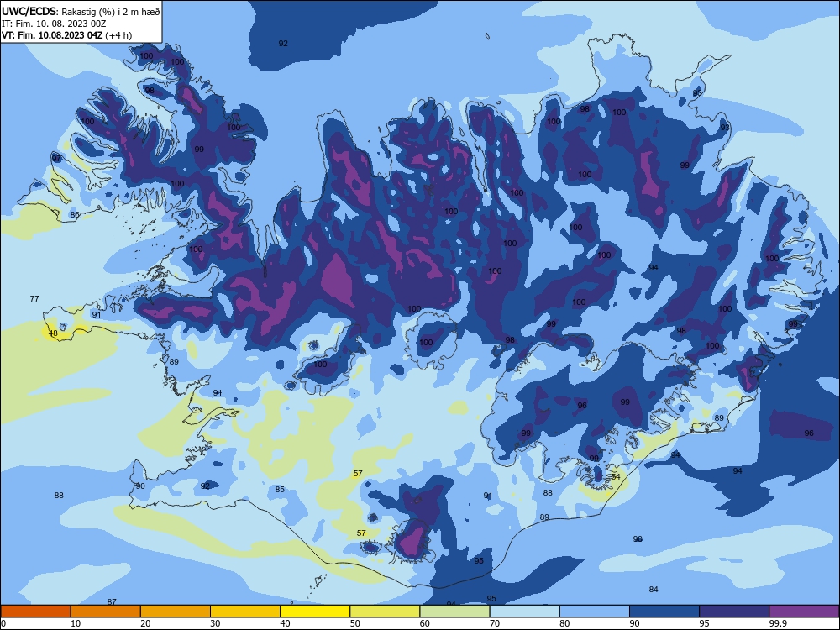Select the medium blue 80–90 legend swatch

coord(595,612)
